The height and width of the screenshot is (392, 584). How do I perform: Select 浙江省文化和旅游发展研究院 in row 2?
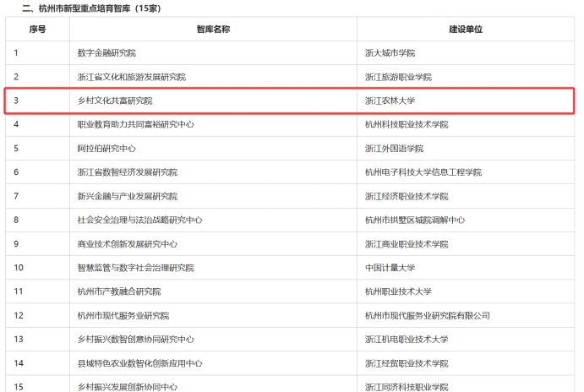tap(131, 77)
